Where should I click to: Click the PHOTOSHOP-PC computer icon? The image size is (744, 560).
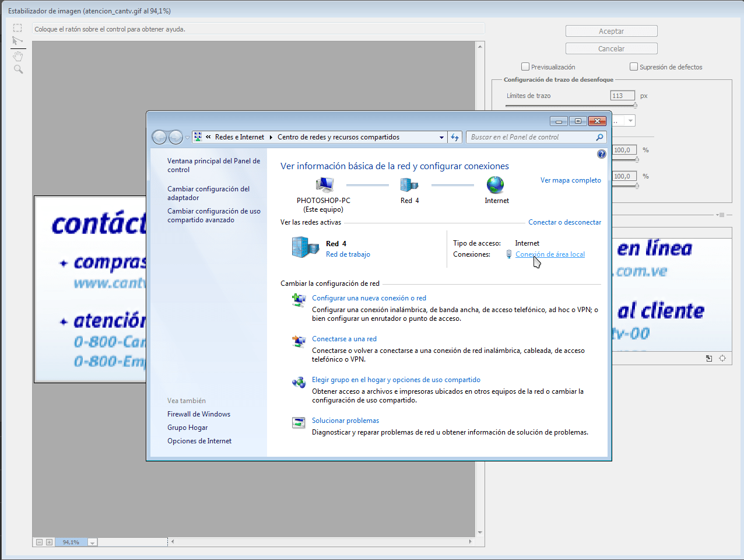[324, 185]
